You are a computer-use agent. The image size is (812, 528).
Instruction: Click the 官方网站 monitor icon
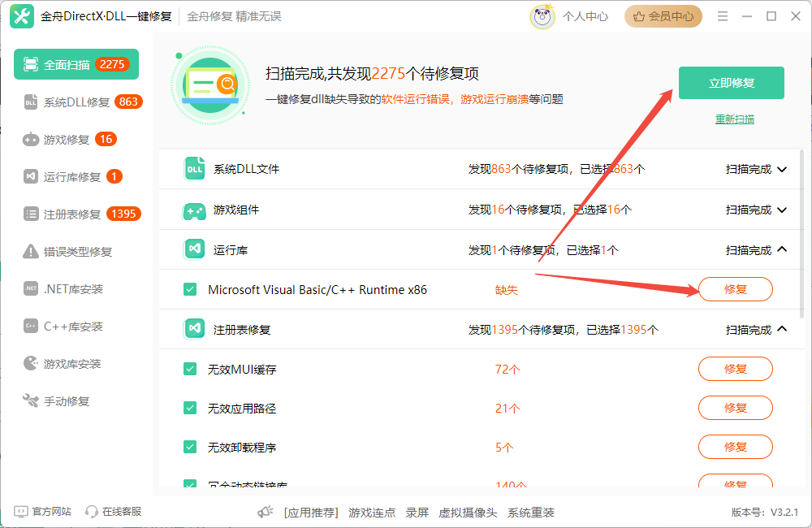pyautogui.click(x=21, y=512)
